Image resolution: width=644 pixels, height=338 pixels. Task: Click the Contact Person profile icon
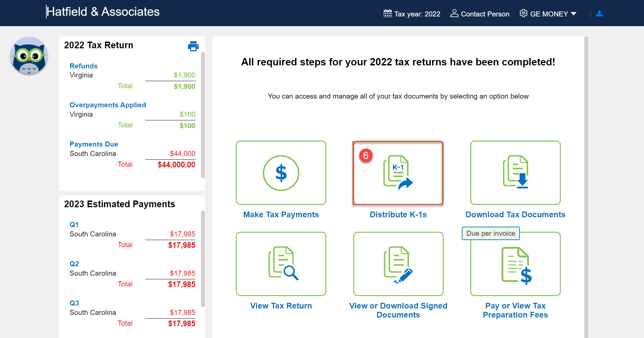(455, 13)
